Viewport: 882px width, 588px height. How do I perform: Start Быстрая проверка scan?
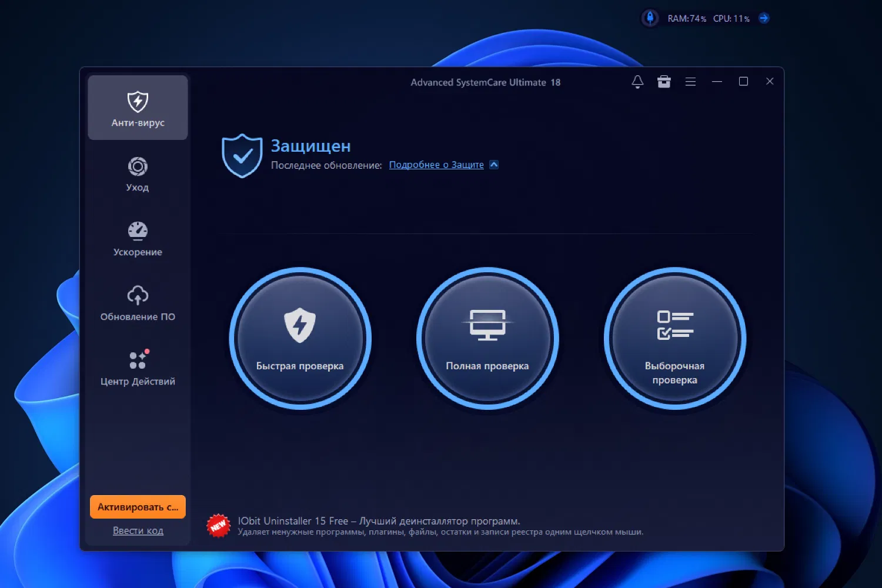(x=300, y=338)
